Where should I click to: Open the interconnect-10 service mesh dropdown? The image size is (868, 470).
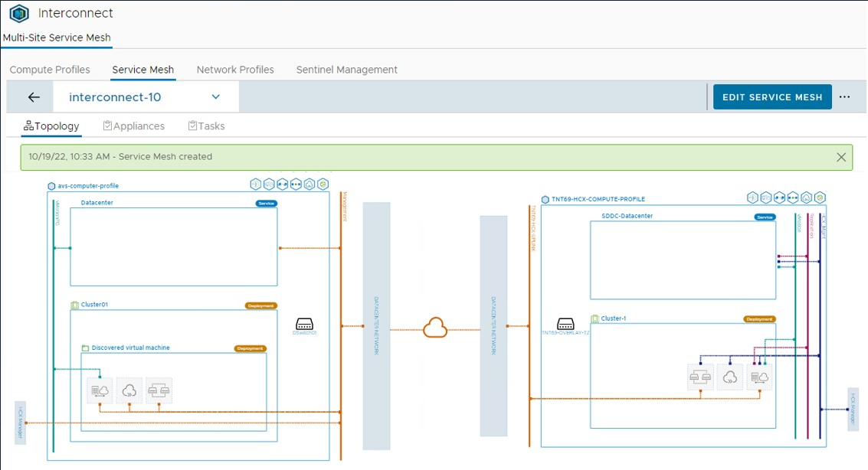pyautogui.click(x=146, y=97)
